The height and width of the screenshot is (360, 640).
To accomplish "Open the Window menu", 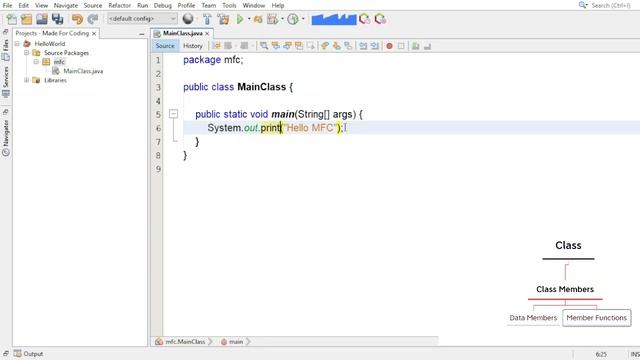I will coord(253,5).
